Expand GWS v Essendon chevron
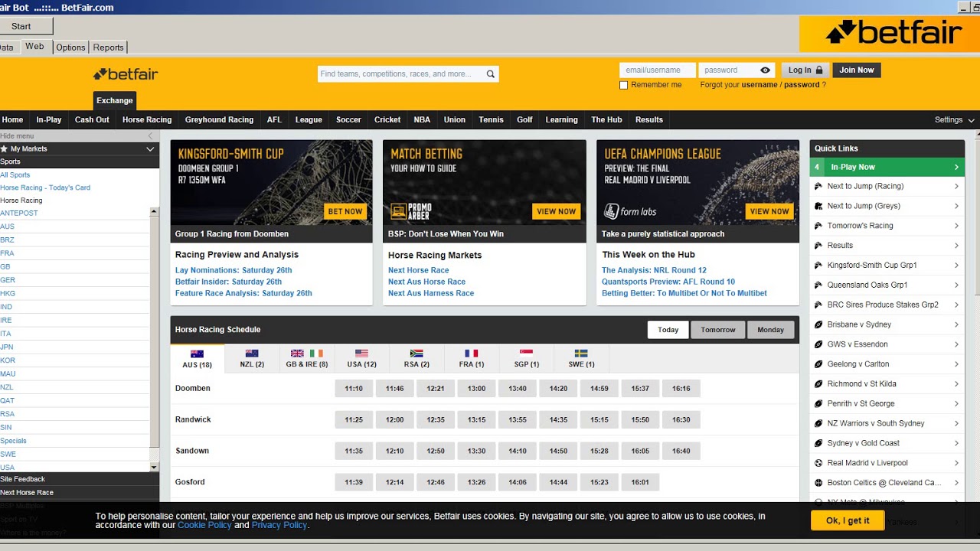 click(956, 344)
